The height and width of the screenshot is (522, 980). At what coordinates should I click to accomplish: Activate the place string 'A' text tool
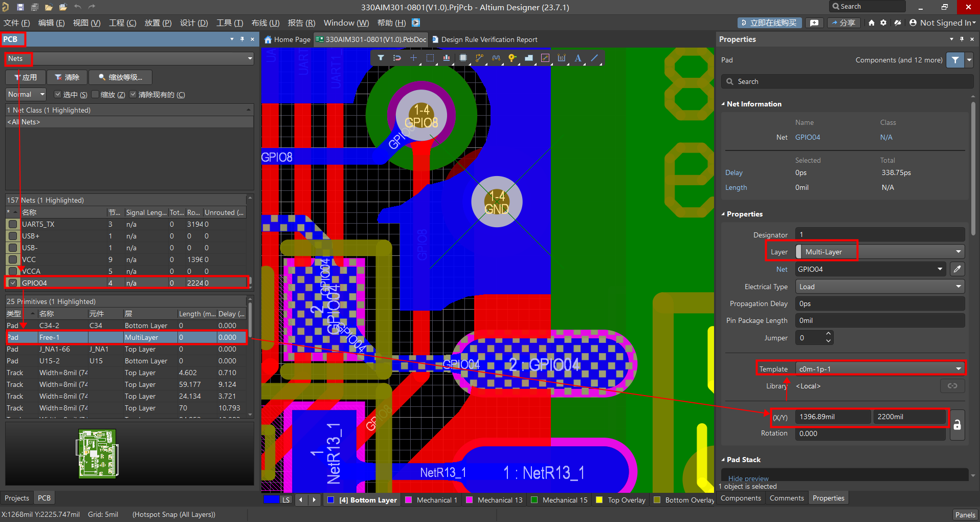coord(577,58)
